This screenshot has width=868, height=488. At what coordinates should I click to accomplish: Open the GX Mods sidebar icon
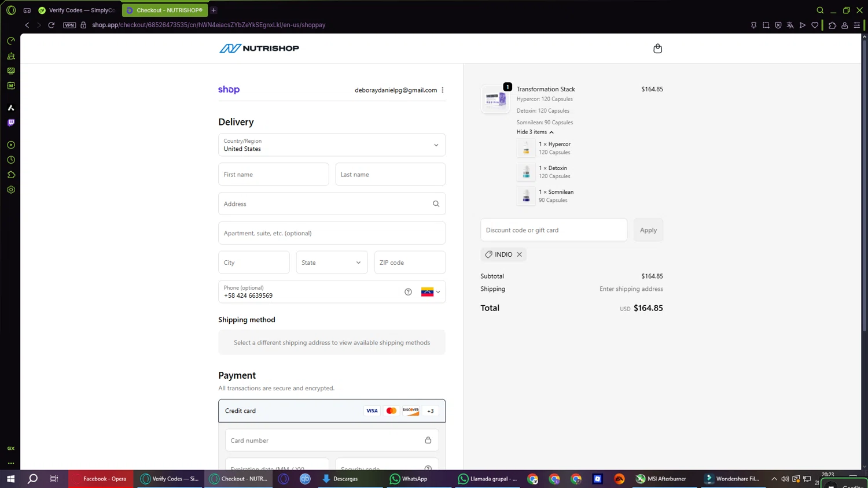click(11, 86)
